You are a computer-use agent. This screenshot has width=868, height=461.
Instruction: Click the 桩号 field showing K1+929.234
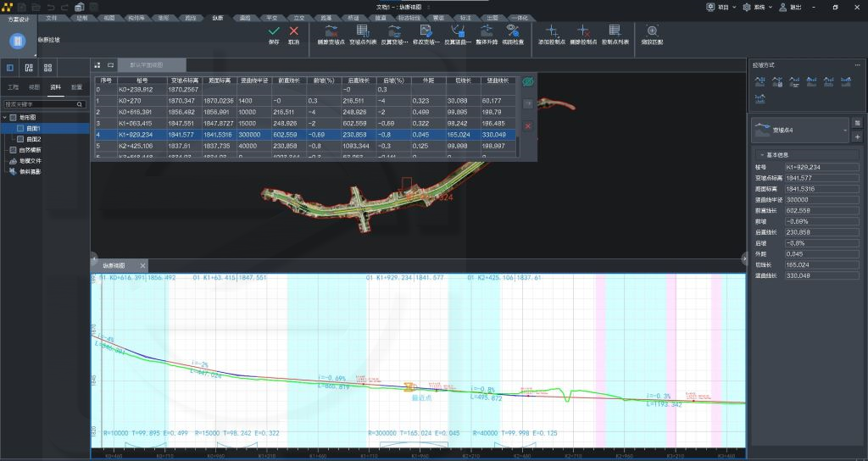coord(821,167)
